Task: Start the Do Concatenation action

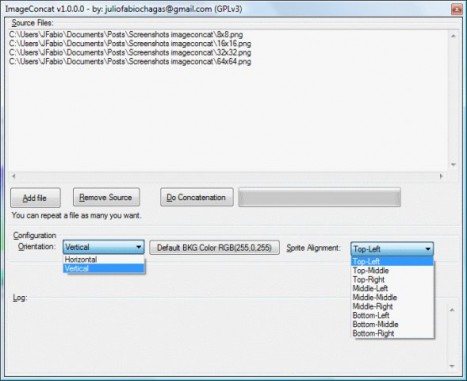Action: pos(196,197)
